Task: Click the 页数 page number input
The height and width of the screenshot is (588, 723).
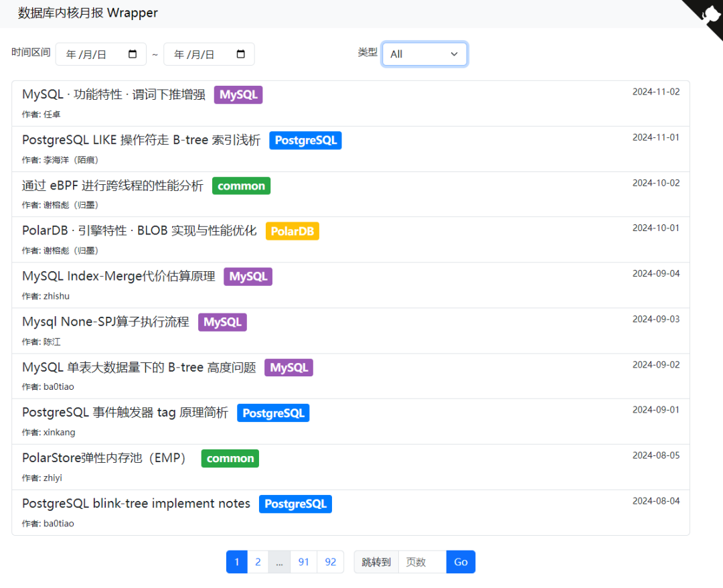Action: pos(422,562)
